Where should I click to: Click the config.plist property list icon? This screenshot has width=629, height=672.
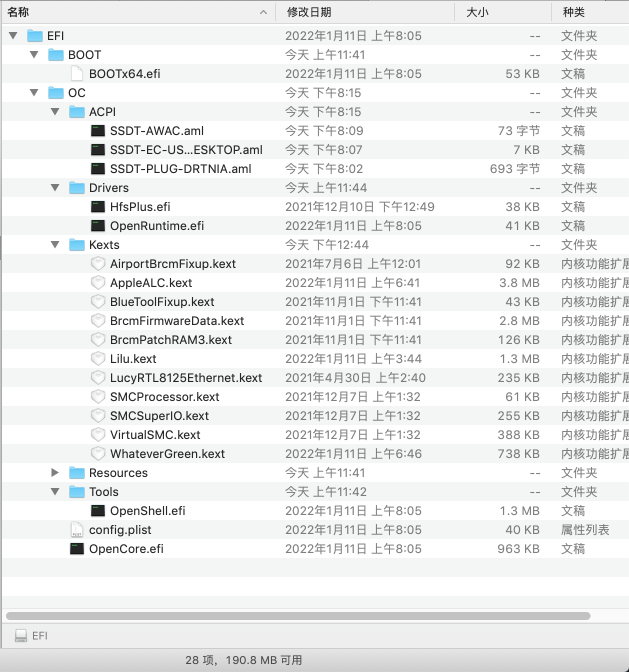pos(76,529)
